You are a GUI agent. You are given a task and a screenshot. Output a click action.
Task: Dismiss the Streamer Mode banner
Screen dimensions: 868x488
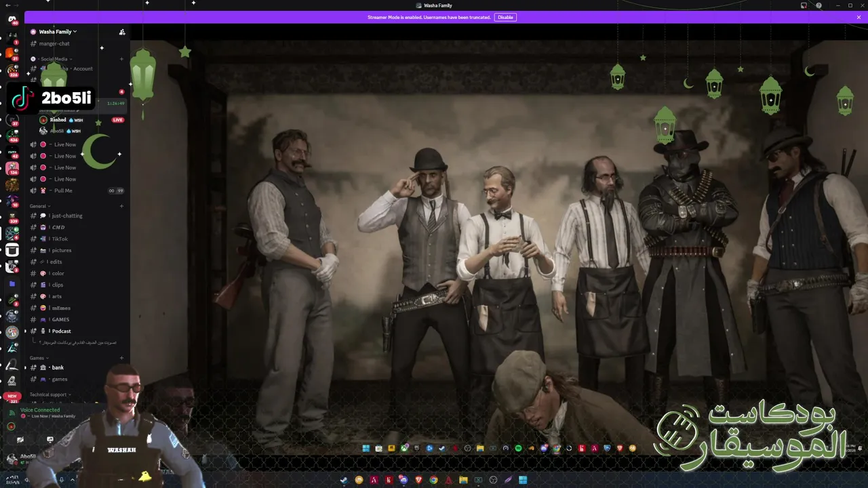tap(859, 17)
